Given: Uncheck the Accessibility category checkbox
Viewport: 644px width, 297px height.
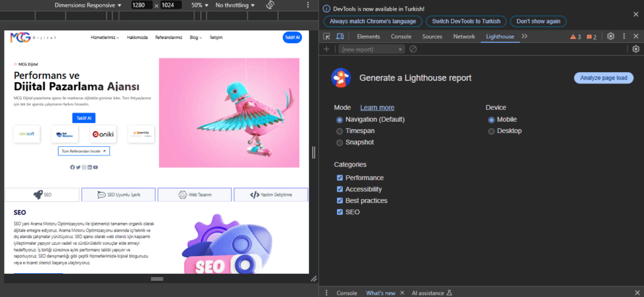Looking at the screenshot, I should click(x=340, y=189).
